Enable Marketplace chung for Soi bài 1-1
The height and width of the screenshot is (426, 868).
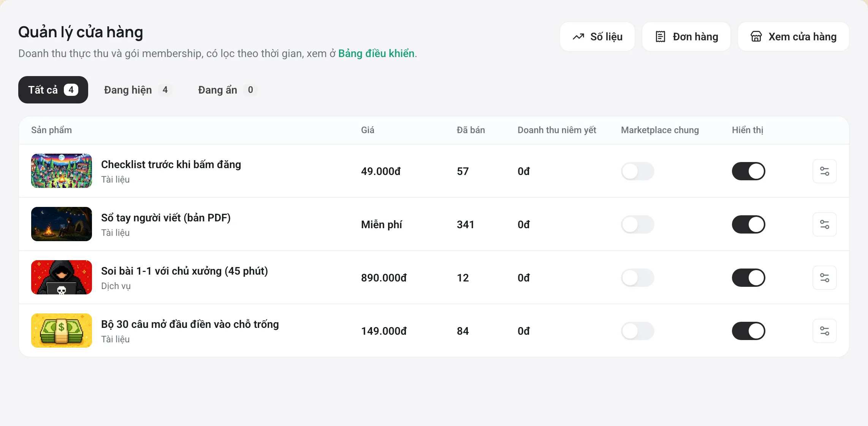tap(637, 278)
